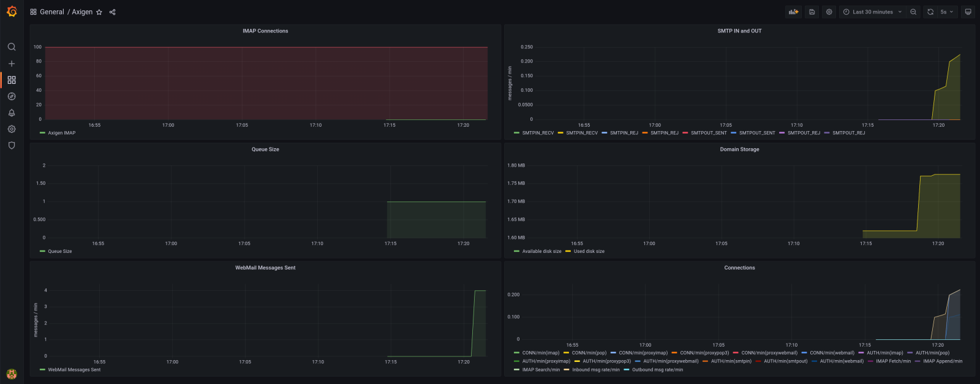
Task: Toggle the CONN/min(pop) series
Action: pyautogui.click(x=589, y=353)
